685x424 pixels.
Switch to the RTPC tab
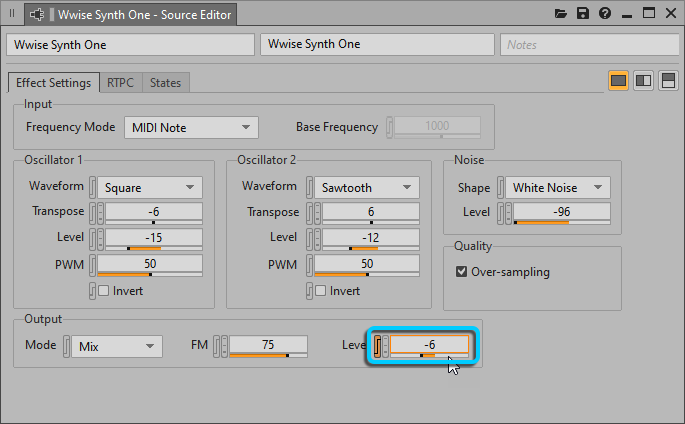(x=121, y=83)
